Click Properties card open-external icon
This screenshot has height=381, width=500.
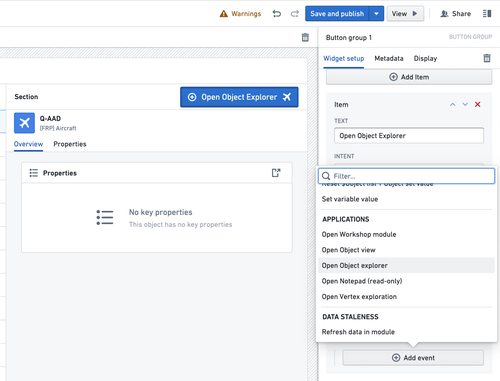pyautogui.click(x=276, y=173)
